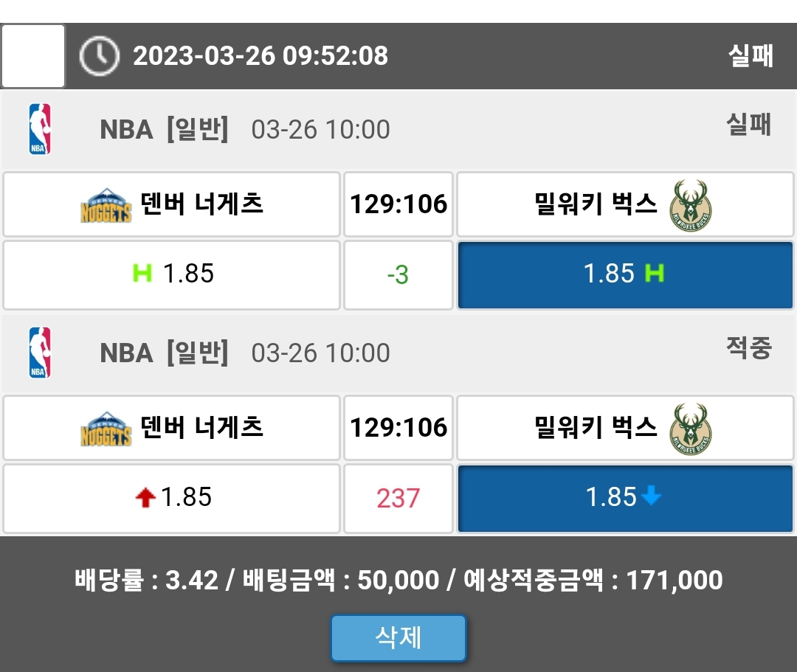Click the Milwaukee Bucks logo in the first match
This screenshot has width=797, height=672.
pos(691,204)
